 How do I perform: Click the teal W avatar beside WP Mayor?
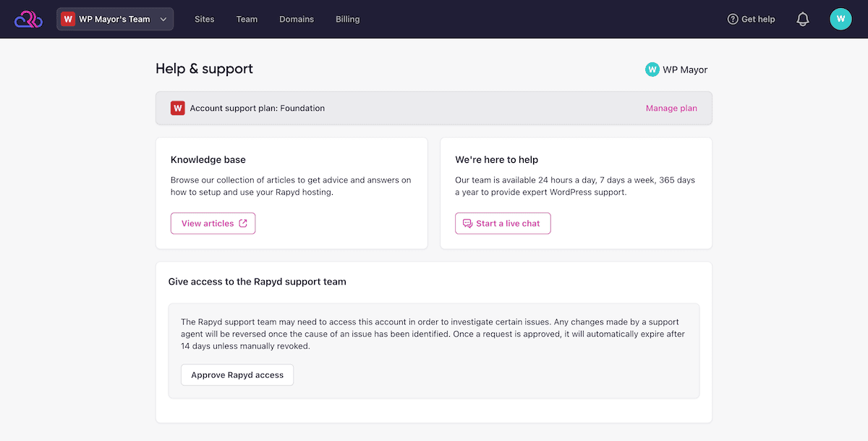(x=652, y=70)
